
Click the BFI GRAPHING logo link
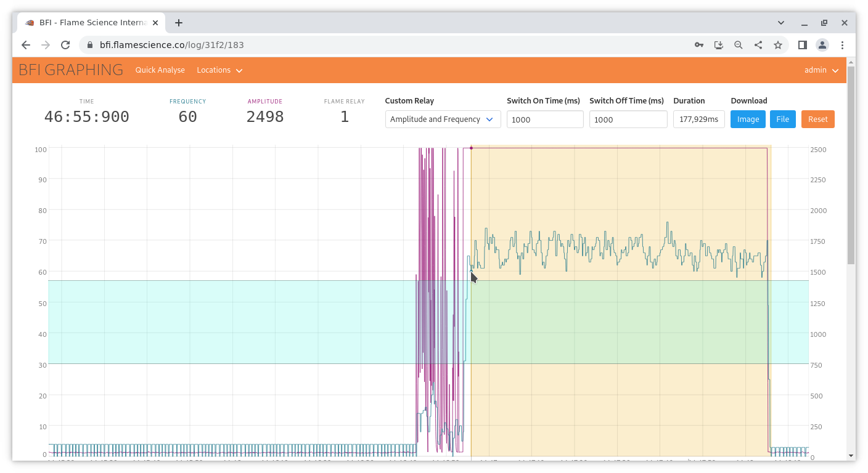[71, 70]
